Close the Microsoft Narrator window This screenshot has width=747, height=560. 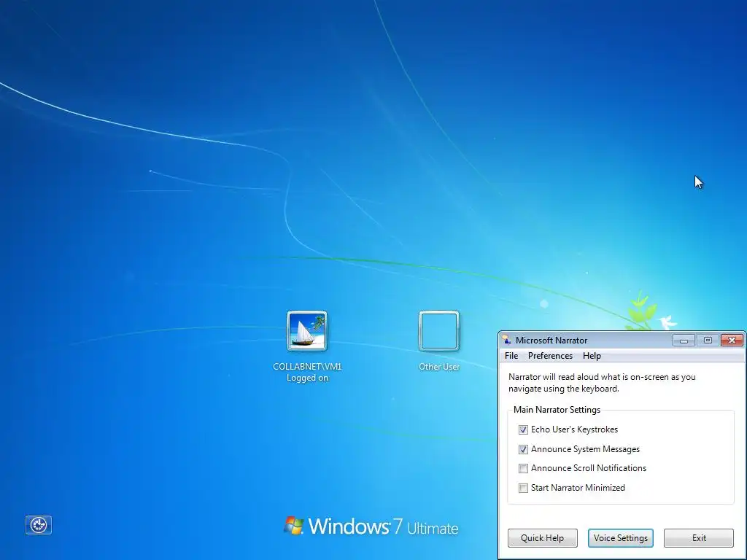point(732,340)
